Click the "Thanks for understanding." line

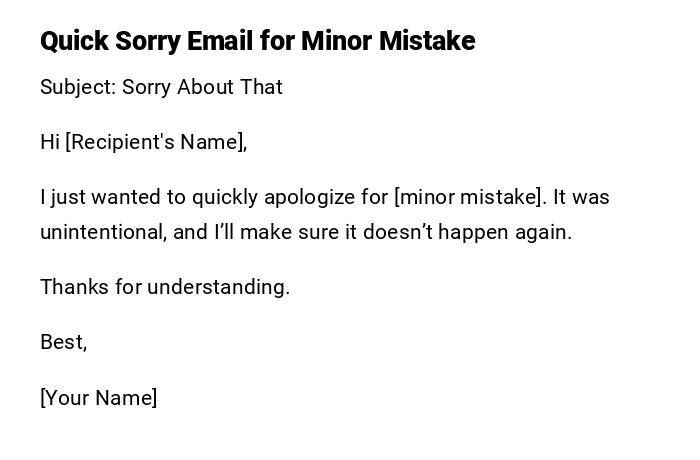165,287
